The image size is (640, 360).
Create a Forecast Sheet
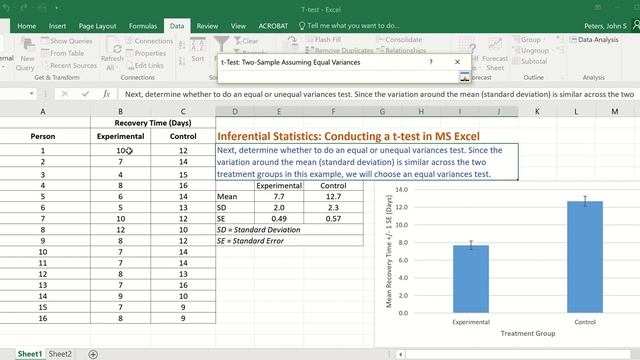pyautogui.click(x=495, y=54)
